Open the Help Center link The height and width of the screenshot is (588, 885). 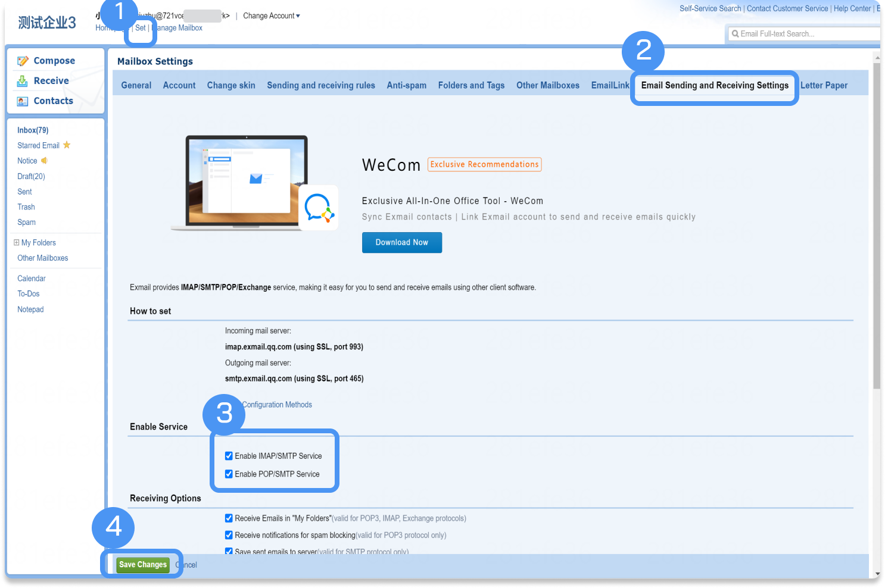[x=852, y=8]
